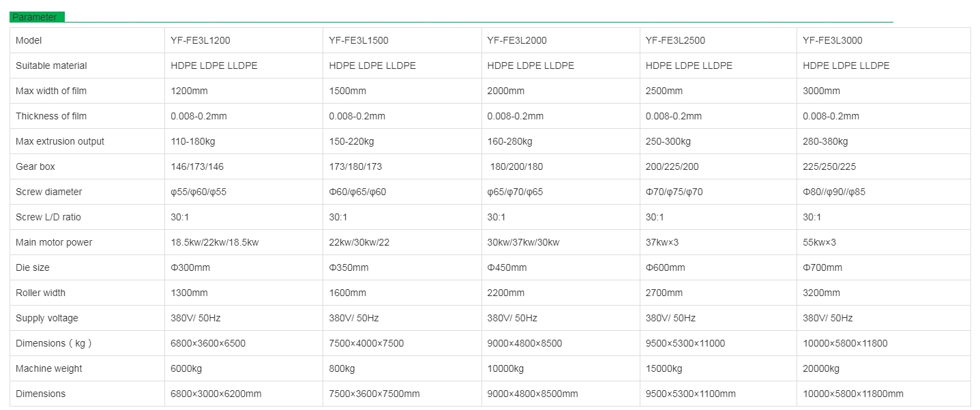The width and height of the screenshot is (980, 410).
Task: Click the 146/173/146 gear box value
Action: 198,166
